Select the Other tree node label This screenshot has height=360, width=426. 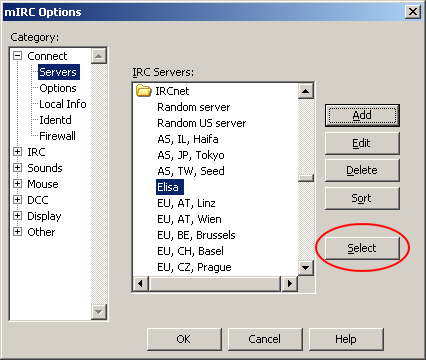(41, 232)
